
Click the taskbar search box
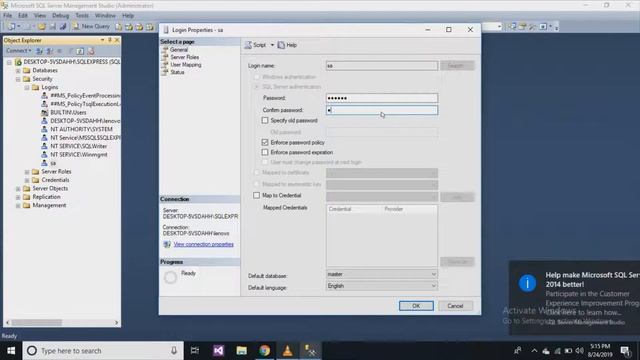pyautogui.click(x=103, y=351)
